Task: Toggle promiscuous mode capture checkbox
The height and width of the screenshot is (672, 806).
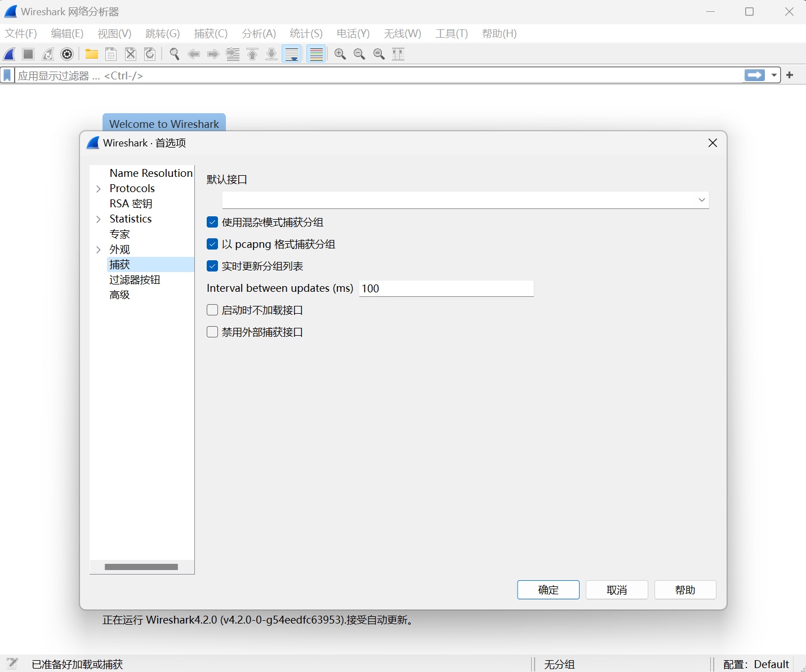Action: click(x=212, y=222)
